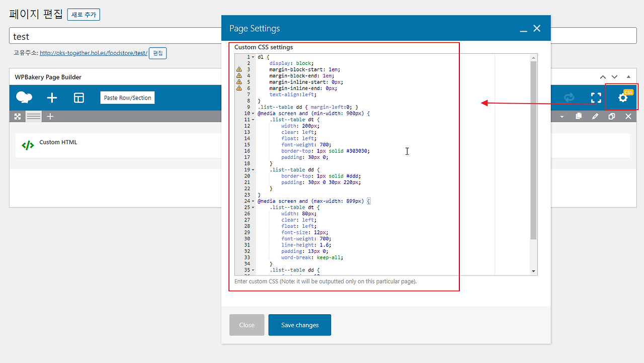Clone the row with duplicate icon
Image resolution: width=644 pixels, height=363 pixels.
click(x=612, y=116)
